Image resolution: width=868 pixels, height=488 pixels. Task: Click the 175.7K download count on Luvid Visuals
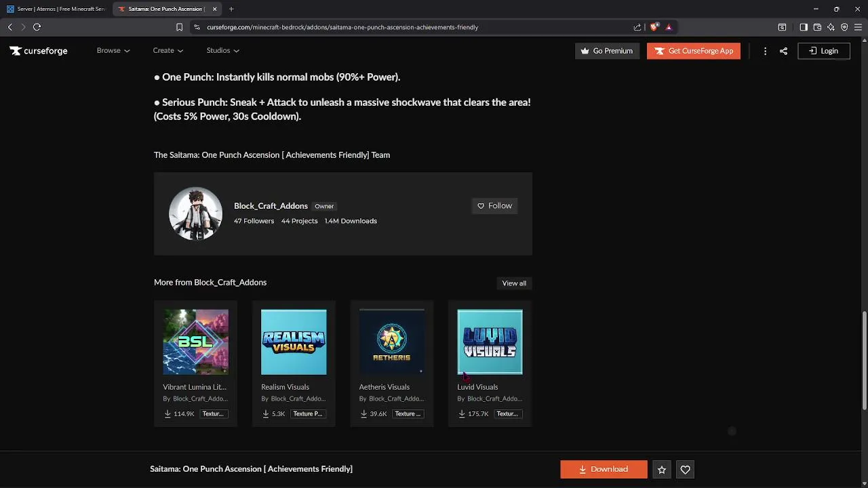pyautogui.click(x=478, y=413)
